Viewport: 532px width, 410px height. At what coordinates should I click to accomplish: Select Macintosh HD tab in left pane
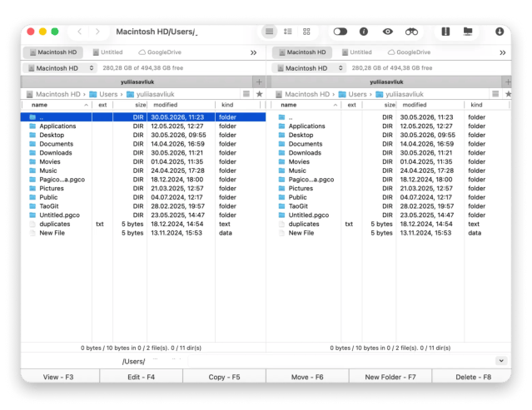(x=53, y=52)
